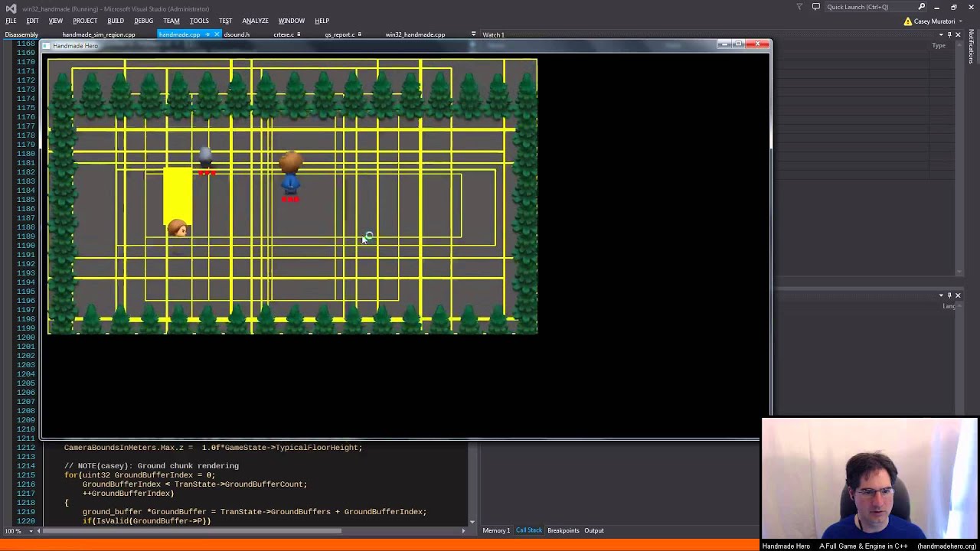This screenshot has width=980, height=551.
Task: Click the Handmade Hero window title icon
Action: (47, 46)
